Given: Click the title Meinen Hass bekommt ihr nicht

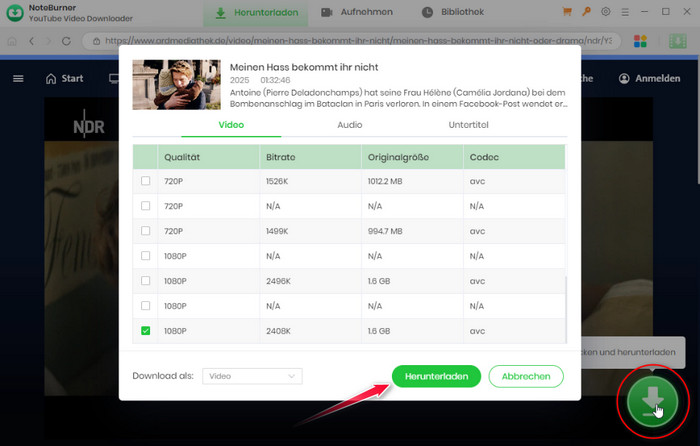Looking at the screenshot, I should tap(304, 67).
